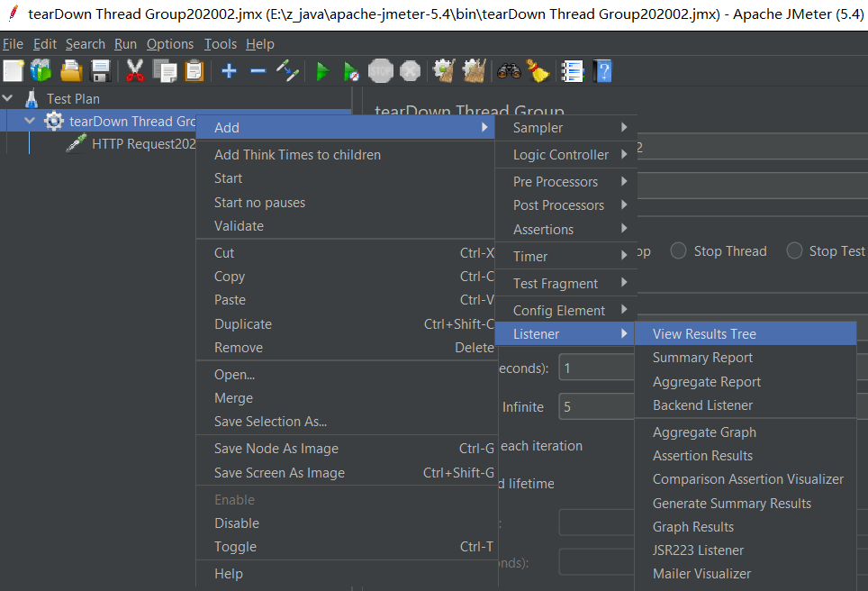Expand the Config Element submenu

coord(565,310)
